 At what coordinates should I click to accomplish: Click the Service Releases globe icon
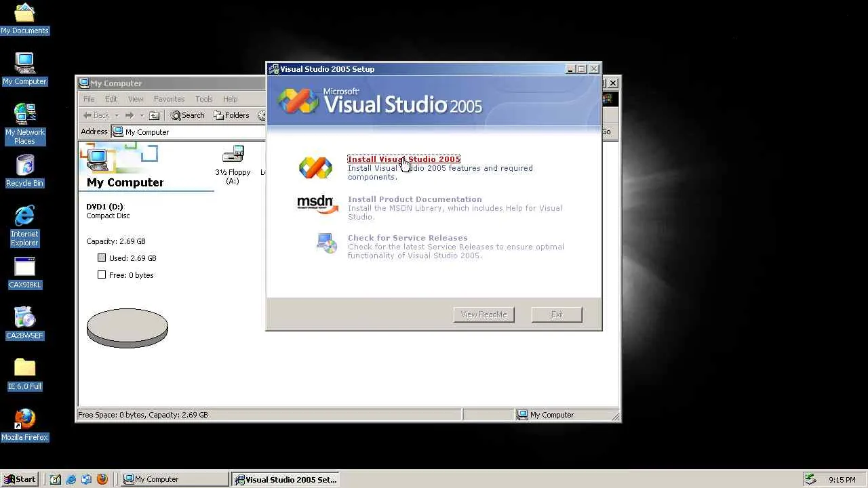(327, 243)
